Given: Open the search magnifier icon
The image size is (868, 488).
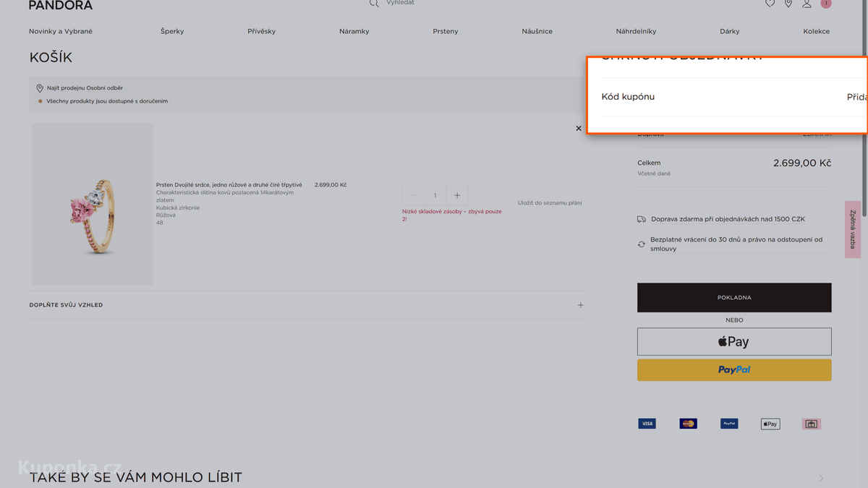Looking at the screenshot, I should (374, 4).
